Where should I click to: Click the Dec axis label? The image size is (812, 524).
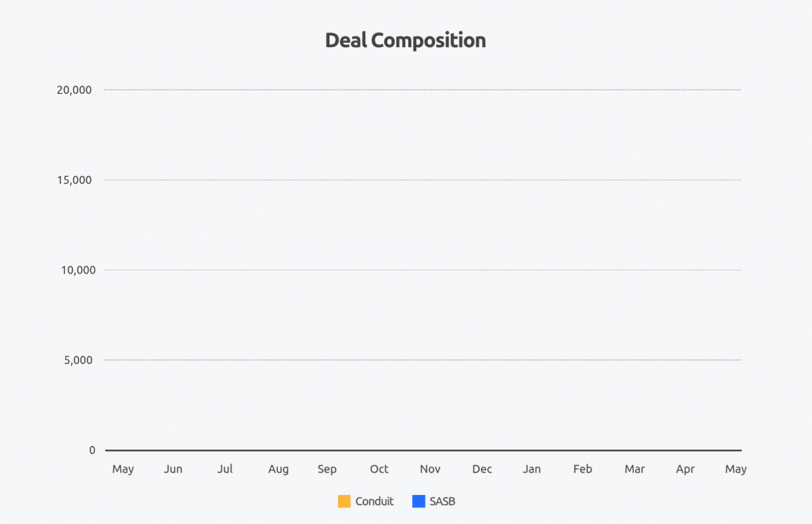(482, 469)
